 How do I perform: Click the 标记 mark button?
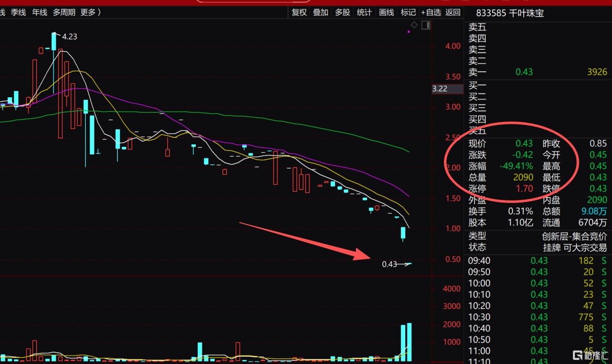[x=408, y=12]
